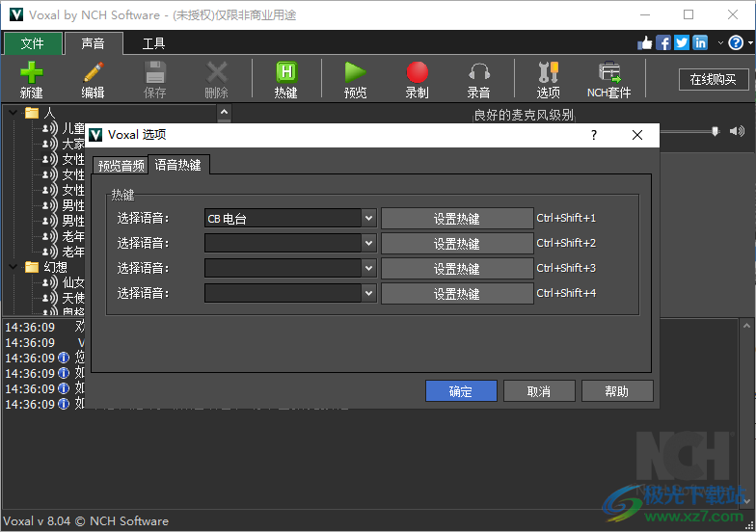Click the thumbs-up like icon
Image resolution: width=756 pixels, height=532 pixels.
coord(644,42)
